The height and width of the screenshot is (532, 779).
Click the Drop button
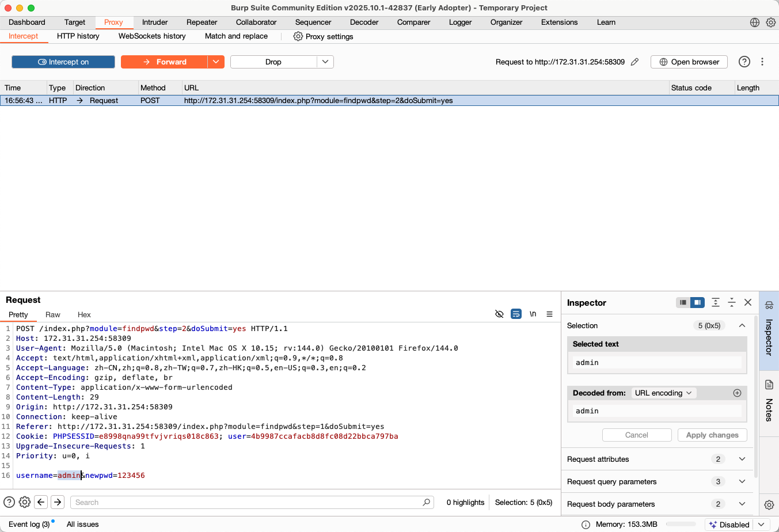(x=273, y=62)
